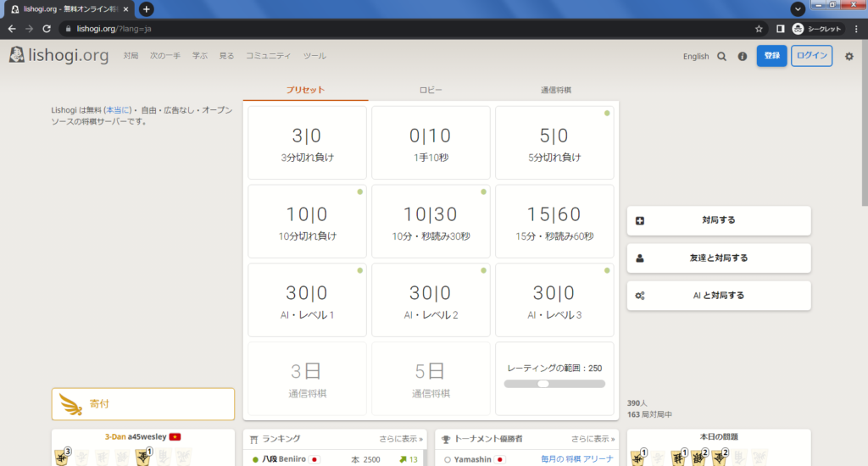This screenshot has height=466, width=868.
Task: Open 毎月の 将棋 アリーナ tournament link
Action: click(576, 459)
